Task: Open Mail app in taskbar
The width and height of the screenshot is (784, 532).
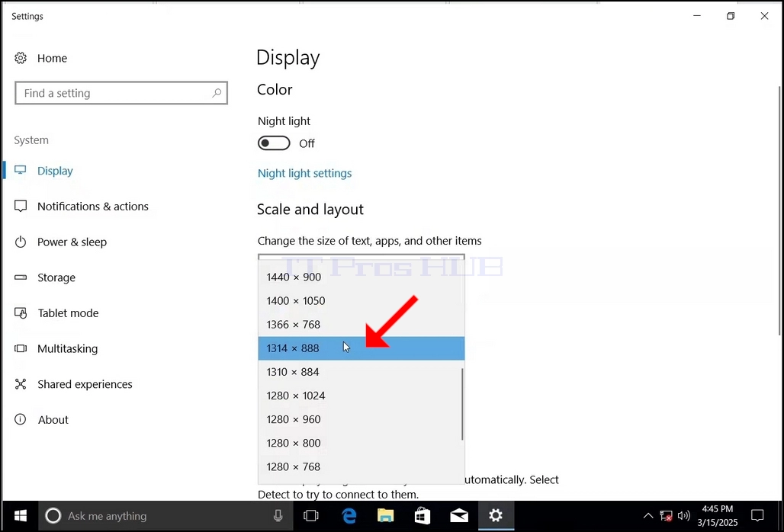Action: point(459,515)
